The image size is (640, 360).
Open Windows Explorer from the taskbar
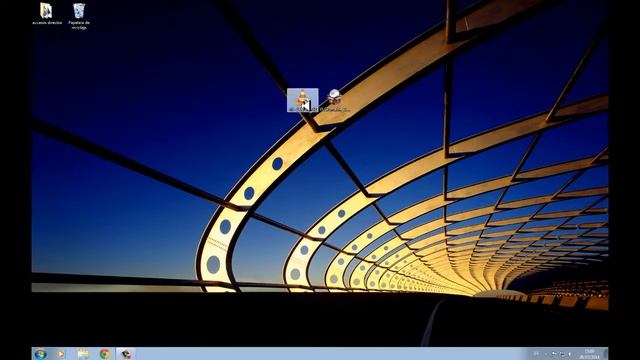click(x=83, y=354)
